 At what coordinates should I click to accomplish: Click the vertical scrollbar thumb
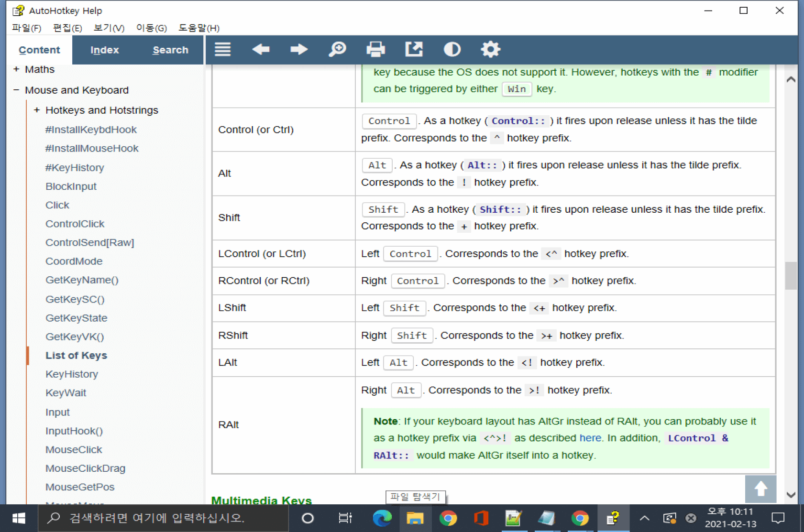(x=791, y=275)
